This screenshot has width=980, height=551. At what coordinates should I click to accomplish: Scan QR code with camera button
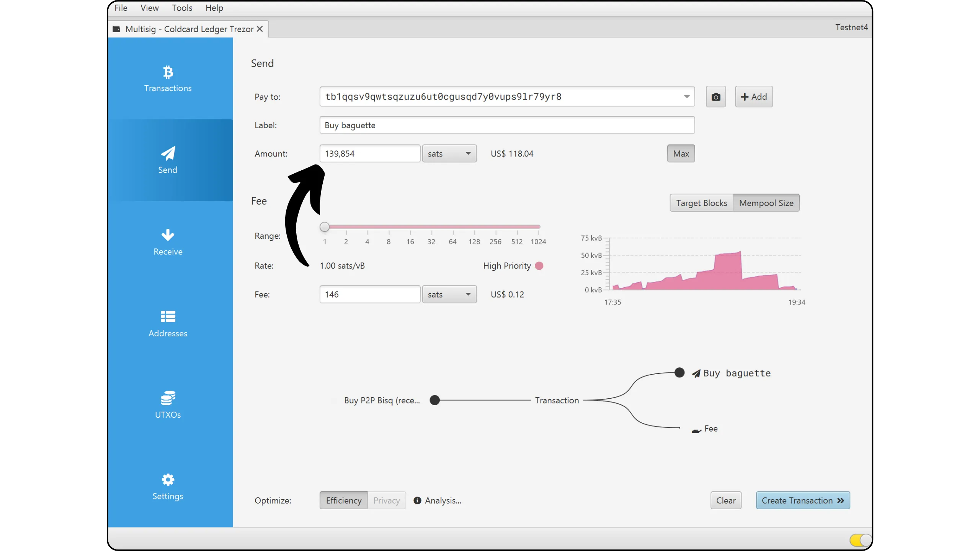[715, 97]
